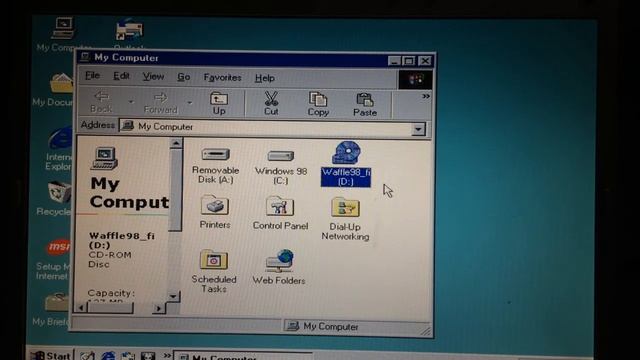Click the left pane scroll down arrow
640x360 pixels.
click(x=174, y=296)
